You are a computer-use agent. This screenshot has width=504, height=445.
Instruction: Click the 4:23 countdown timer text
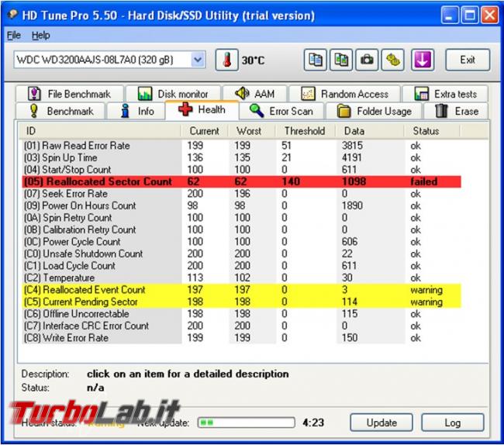[313, 423]
